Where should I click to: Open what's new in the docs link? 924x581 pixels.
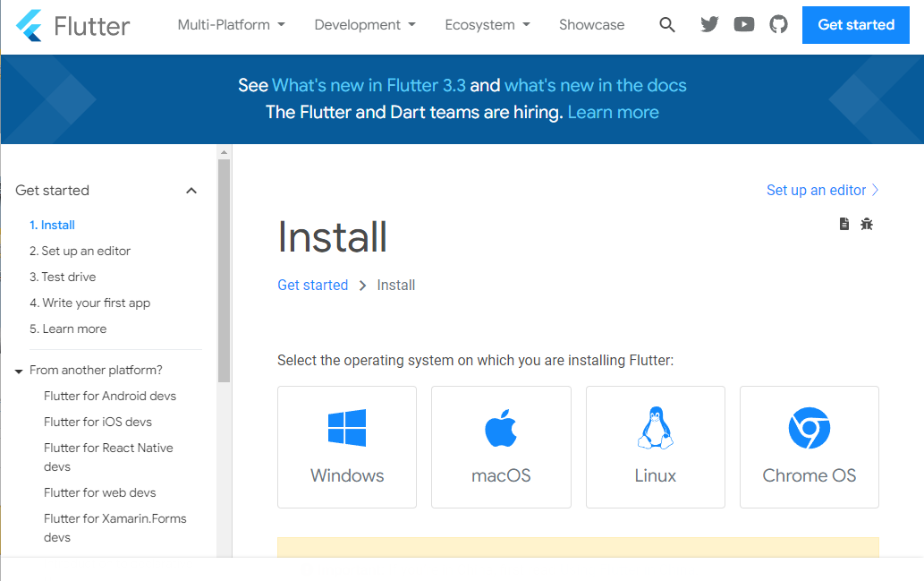coord(595,86)
